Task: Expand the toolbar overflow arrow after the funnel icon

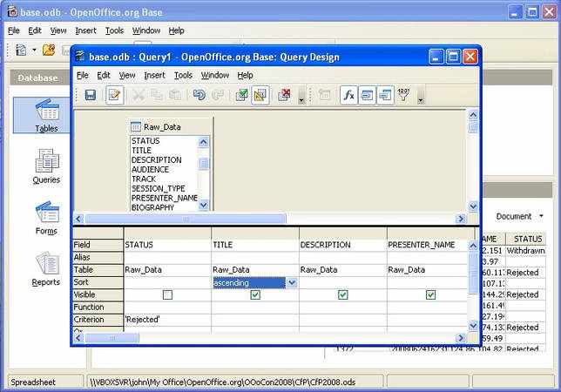Action: [x=421, y=95]
